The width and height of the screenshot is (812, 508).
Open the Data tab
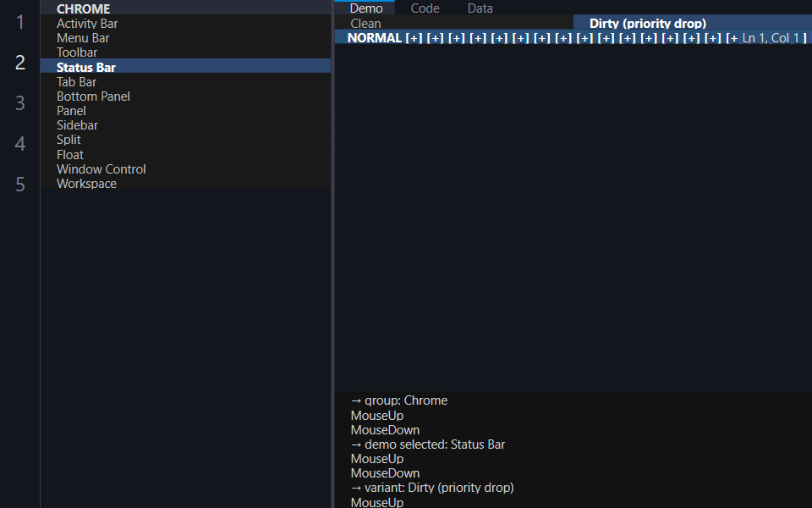point(480,8)
